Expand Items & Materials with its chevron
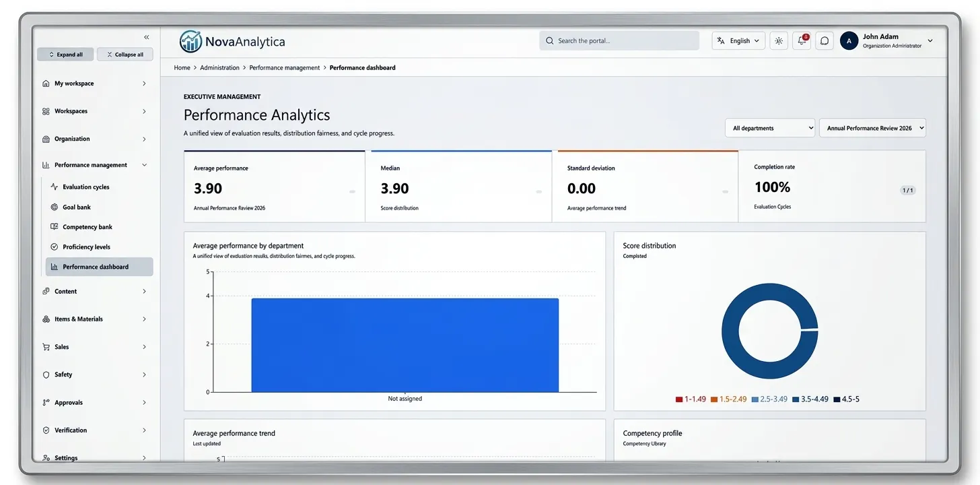Viewport: 980px width, 485px height. [144, 319]
